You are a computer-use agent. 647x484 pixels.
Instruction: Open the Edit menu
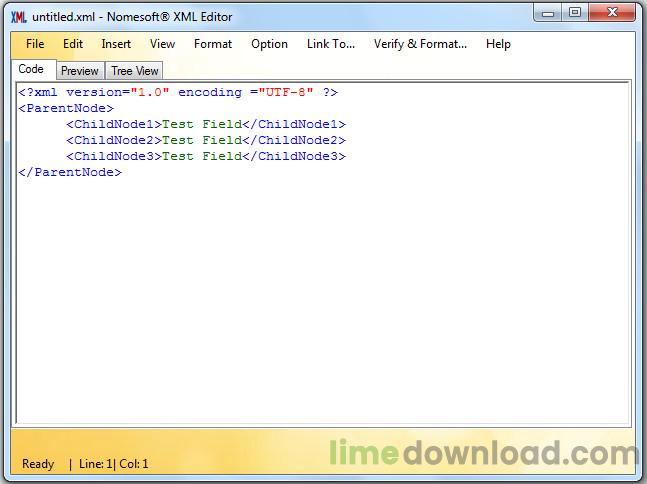73,44
